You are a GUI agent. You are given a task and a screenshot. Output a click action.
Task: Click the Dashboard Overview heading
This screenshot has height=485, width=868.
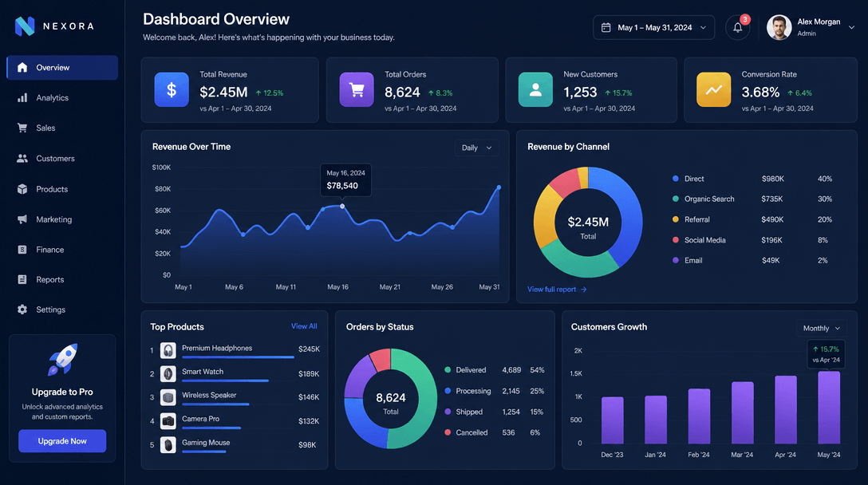216,19
